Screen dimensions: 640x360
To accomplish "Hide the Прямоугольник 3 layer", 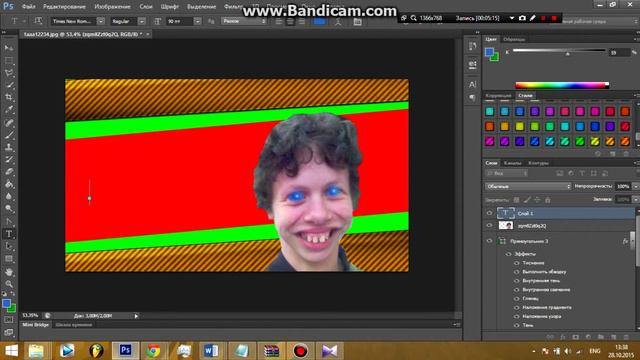I will tap(489, 241).
